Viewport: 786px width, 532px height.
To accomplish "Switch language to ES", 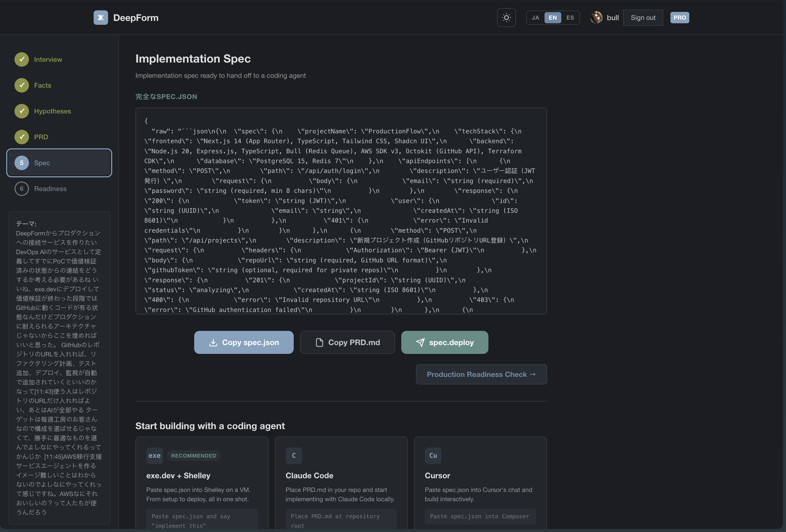I will point(570,18).
